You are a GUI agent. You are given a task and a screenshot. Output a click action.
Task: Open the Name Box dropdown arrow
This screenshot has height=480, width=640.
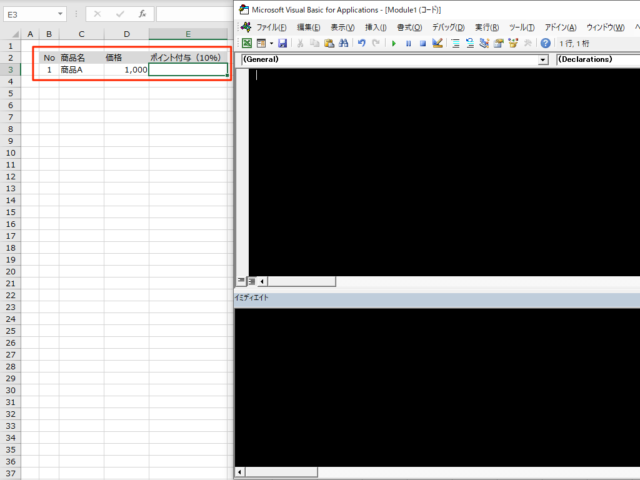pos(60,15)
